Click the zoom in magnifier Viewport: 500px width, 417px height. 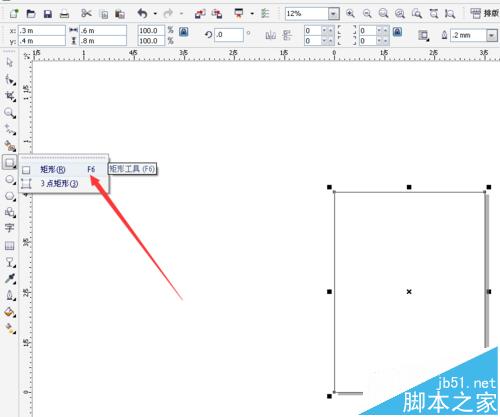[x=350, y=14]
